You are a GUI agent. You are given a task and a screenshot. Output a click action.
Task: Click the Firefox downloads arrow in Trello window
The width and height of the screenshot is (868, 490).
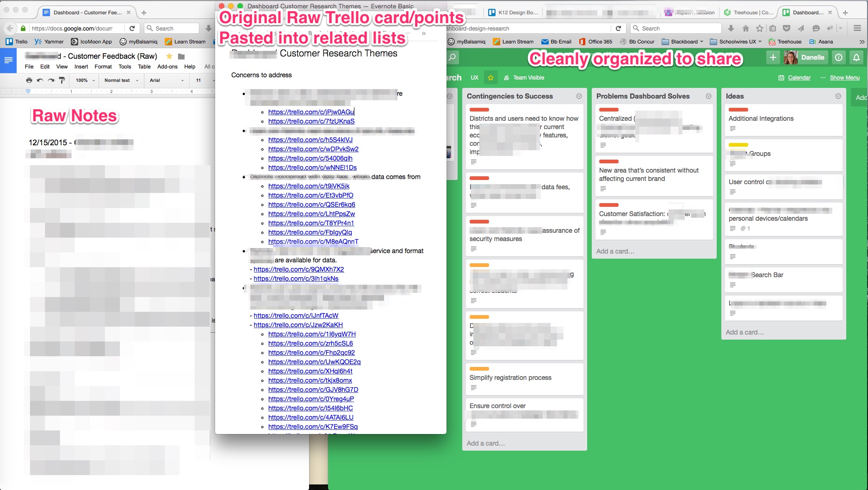coord(732,28)
